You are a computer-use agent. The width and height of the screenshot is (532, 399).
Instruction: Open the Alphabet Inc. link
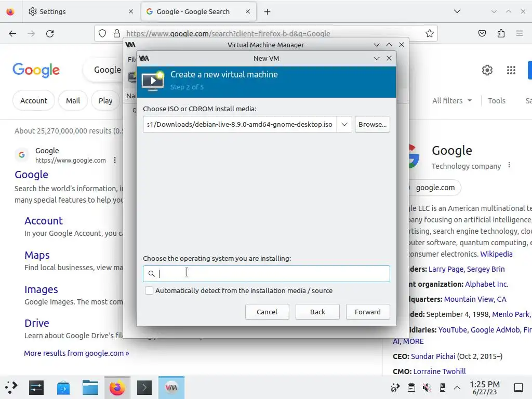tap(486, 284)
